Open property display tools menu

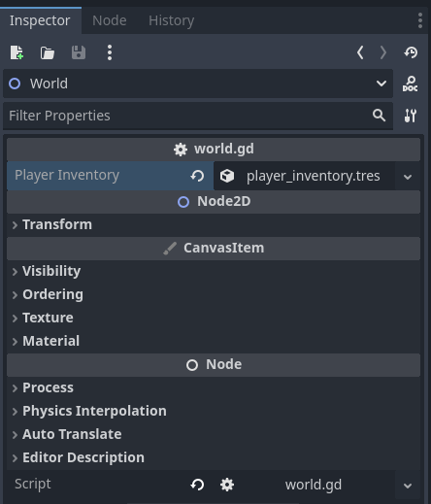tap(411, 116)
